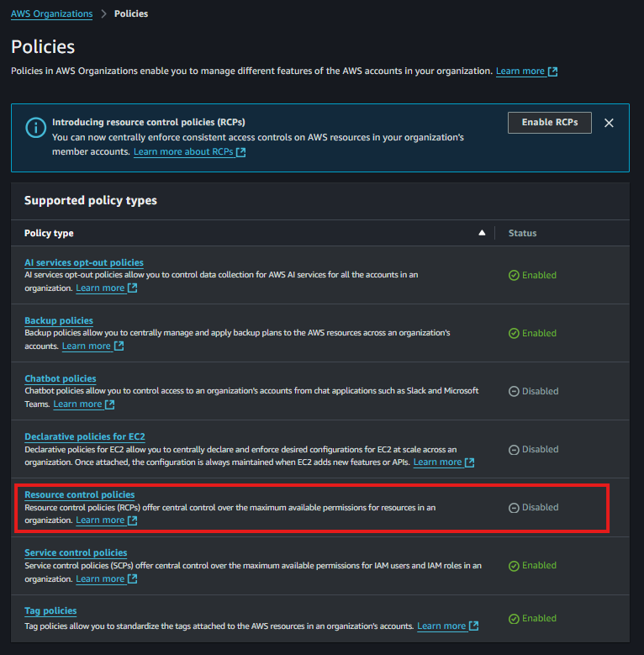This screenshot has height=655, width=644.
Task: Click Learn more in AI services opt-out row
Action: click(100, 288)
